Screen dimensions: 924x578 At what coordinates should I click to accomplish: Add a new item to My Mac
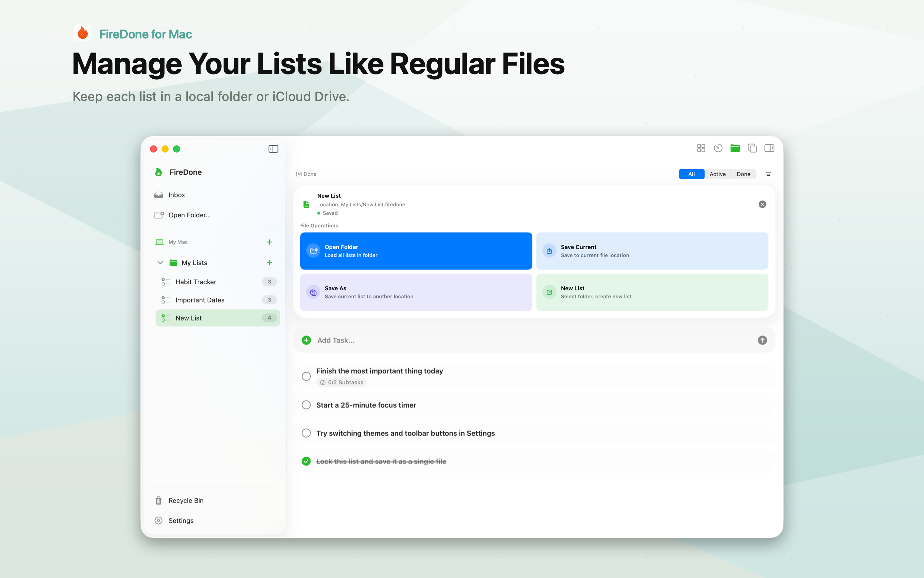point(269,242)
